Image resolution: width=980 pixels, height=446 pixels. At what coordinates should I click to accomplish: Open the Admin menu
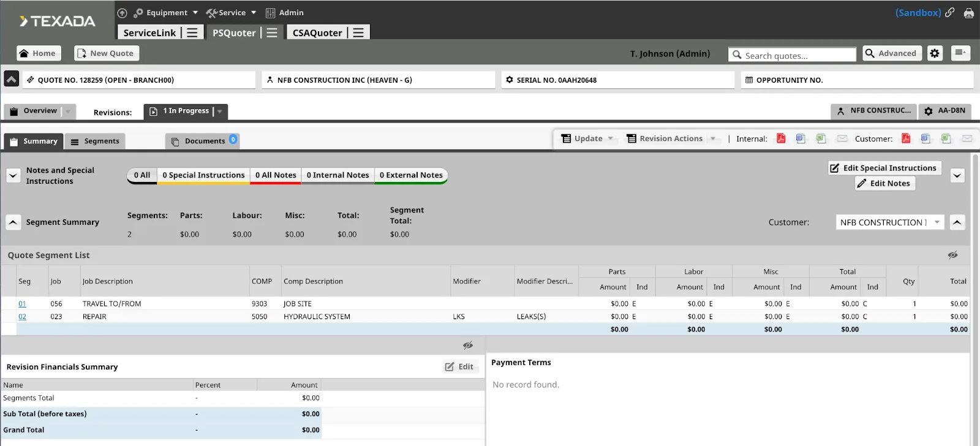coord(284,13)
